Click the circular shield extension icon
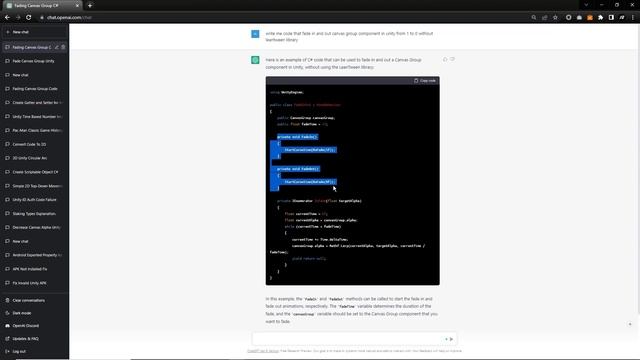This screenshot has height=360, width=640. tap(569, 18)
